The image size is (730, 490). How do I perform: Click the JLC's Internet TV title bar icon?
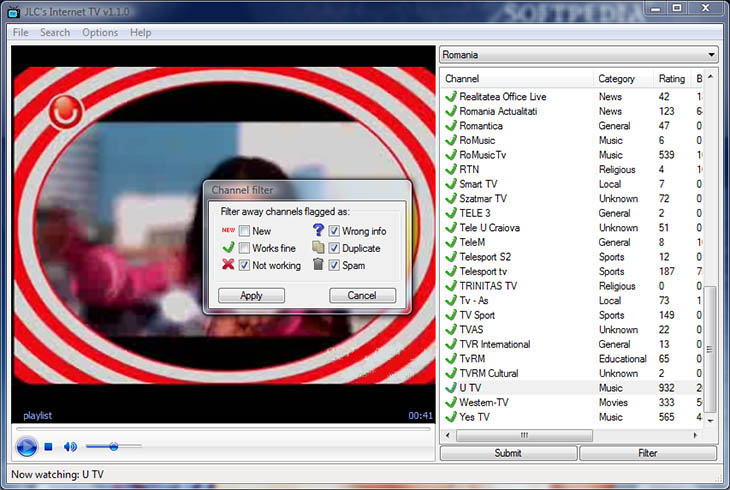14,12
